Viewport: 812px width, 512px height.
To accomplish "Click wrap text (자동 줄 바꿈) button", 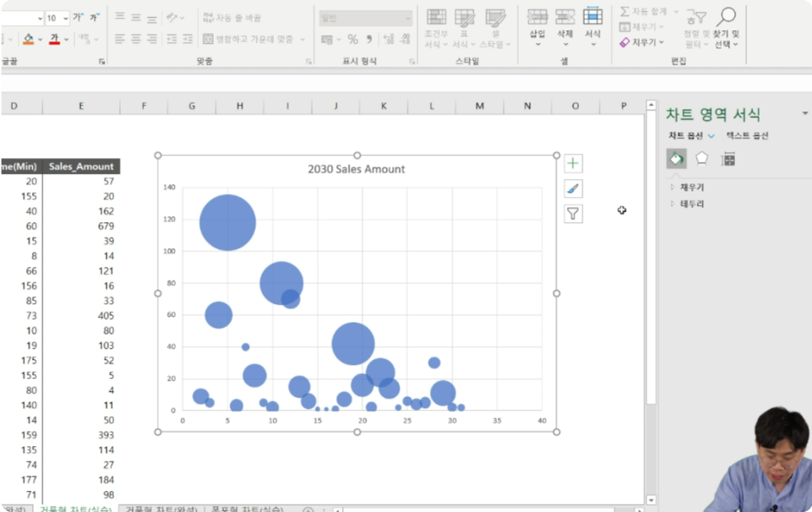I will coord(232,18).
